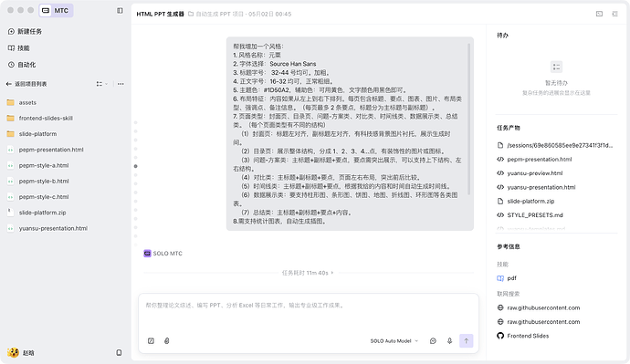Open the 技能 skills section

pos(19,47)
